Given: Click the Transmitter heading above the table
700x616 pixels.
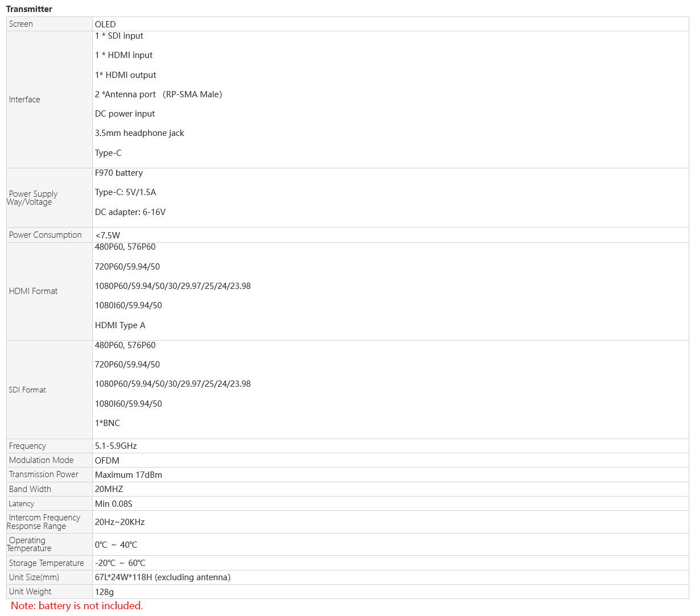Looking at the screenshot, I should pos(29,9).
